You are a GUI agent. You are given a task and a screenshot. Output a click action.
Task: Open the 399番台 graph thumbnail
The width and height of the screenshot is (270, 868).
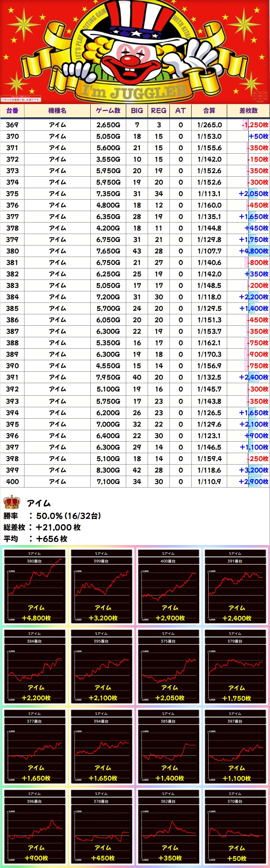[x=102, y=586]
